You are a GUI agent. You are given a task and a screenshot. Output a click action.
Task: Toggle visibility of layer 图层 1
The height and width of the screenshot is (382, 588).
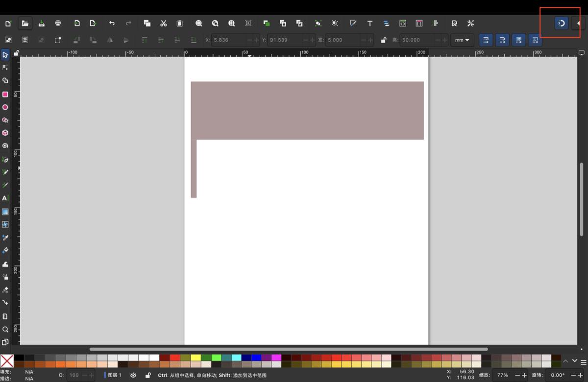click(133, 375)
